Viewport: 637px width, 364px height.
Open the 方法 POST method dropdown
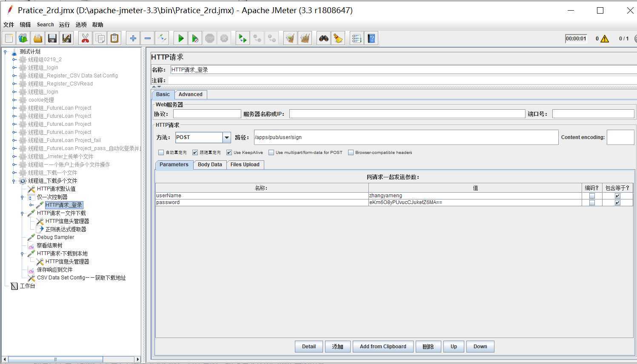227,137
